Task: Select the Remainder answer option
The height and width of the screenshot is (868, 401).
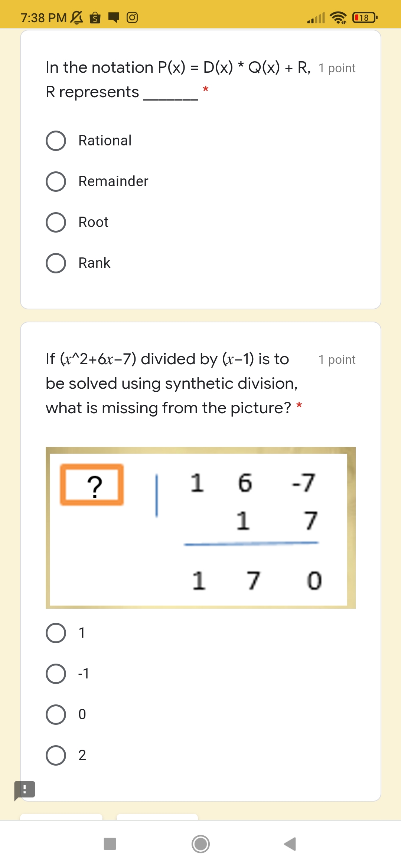Action: tap(56, 181)
